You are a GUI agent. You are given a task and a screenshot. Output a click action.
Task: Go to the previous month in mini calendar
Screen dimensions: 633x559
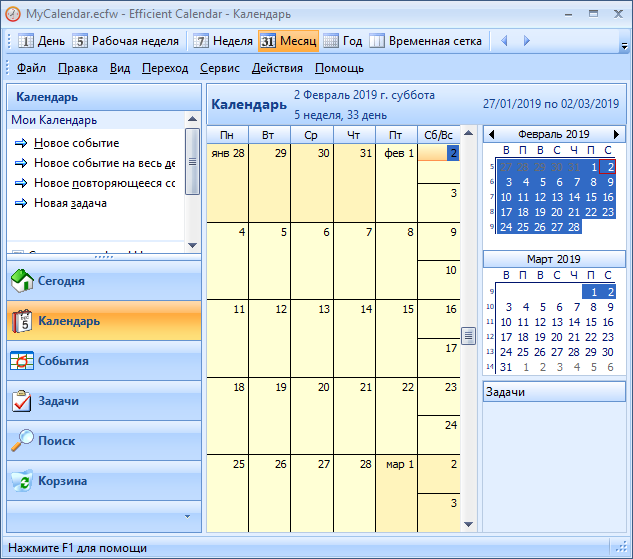pos(491,134)
